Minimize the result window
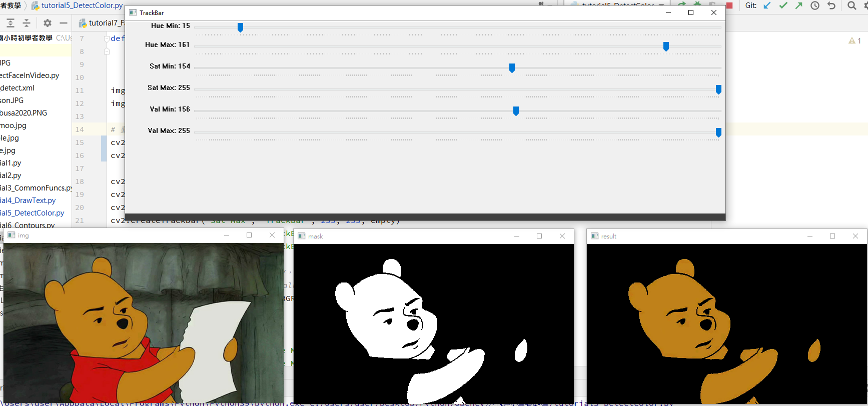Image resolution: width=868 pixels, height=406 pixels. click(x=809, y=236)
